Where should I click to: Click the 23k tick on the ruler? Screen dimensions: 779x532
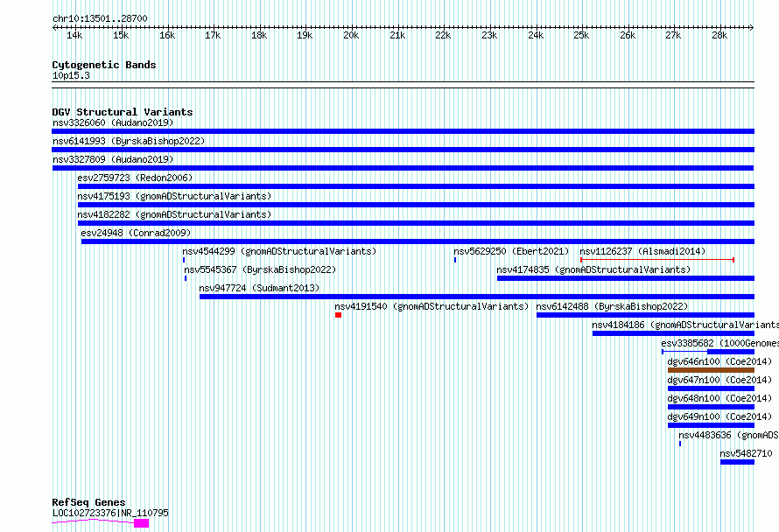[x=489, y=35]
